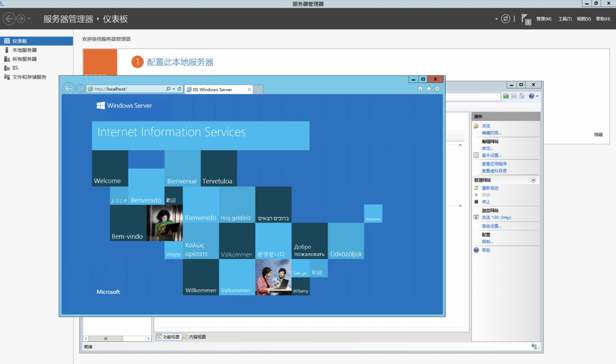The image size is (616, 364).
Task: Switch to 内容视图 tab
Action: (195, 337)
